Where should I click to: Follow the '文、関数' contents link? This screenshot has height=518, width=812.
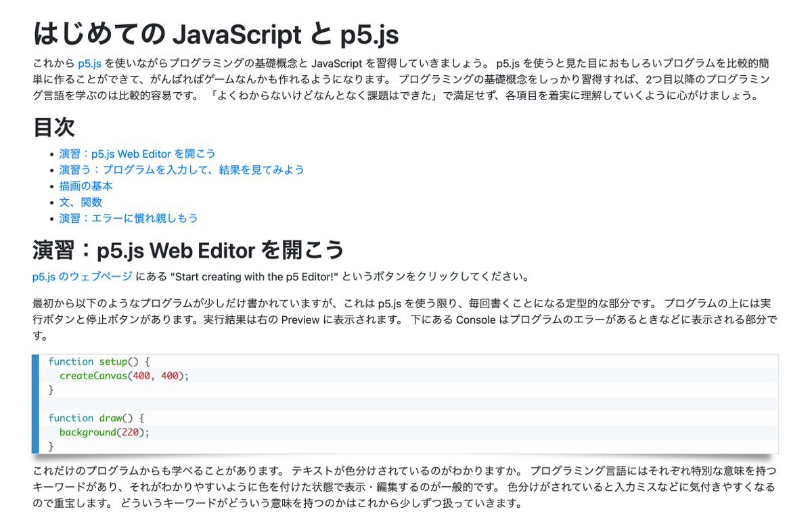pyautogui.click(x=81, y=202)
